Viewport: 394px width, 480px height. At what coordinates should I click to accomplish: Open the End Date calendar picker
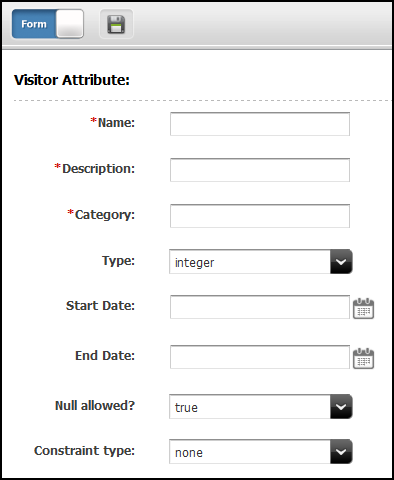[x=363, y=358]
